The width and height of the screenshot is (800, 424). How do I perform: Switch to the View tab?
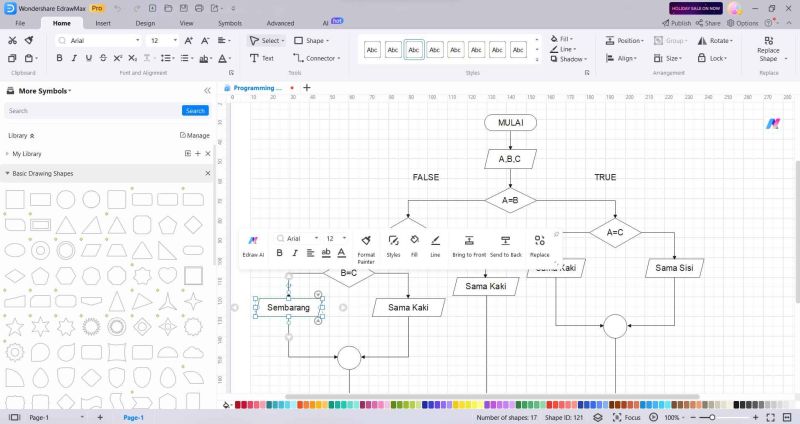pyautogui.click(x=186, y=23)
